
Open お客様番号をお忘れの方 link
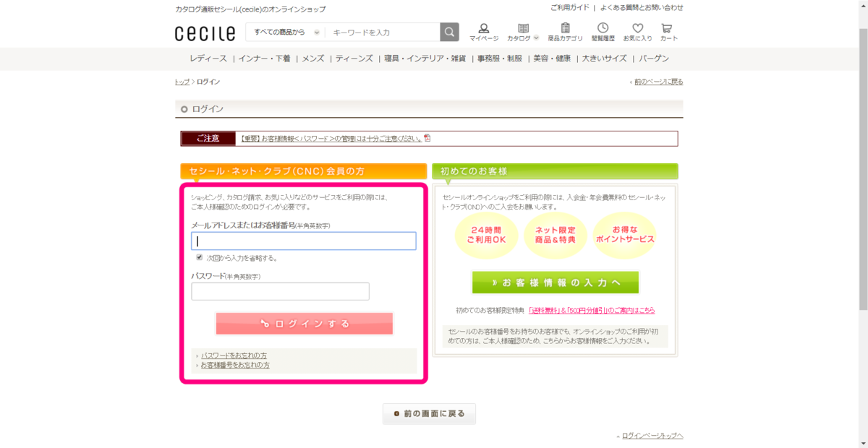(235, 365)
